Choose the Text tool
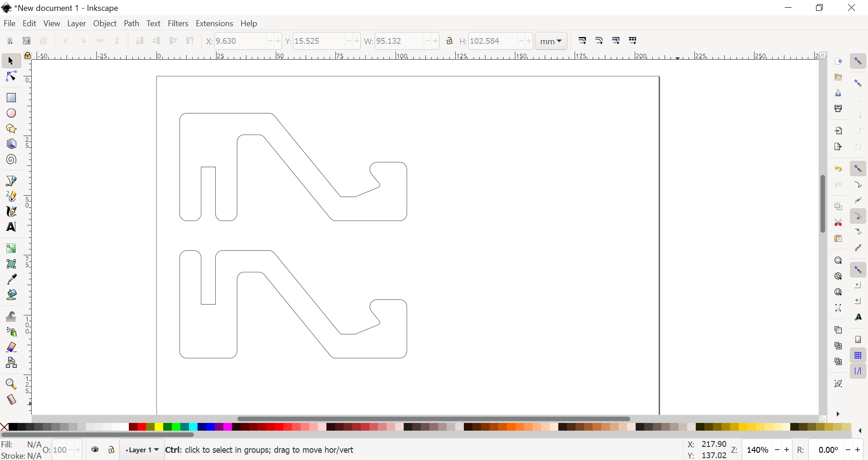868x460 pixels. click(x=10, y=227)
